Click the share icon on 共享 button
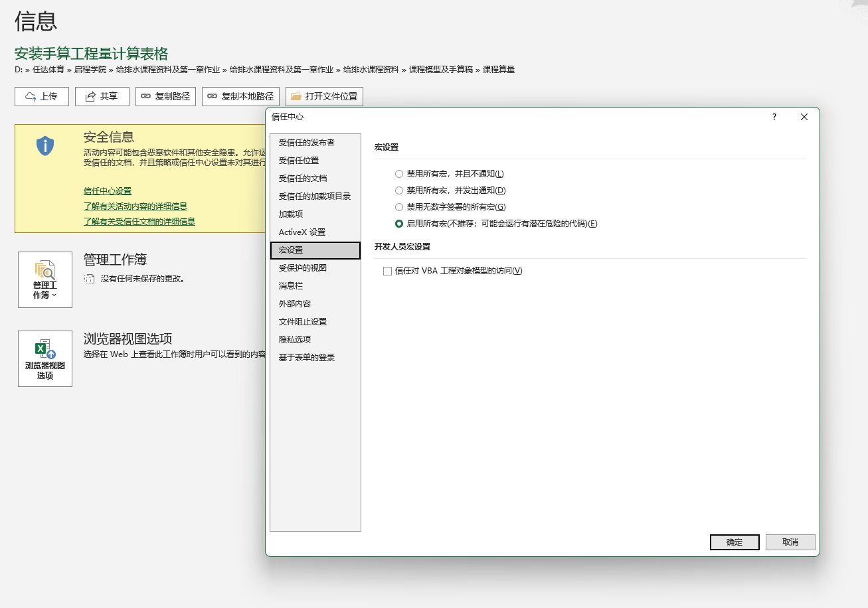This screenshot has height=608, width=868. [90, 97]
